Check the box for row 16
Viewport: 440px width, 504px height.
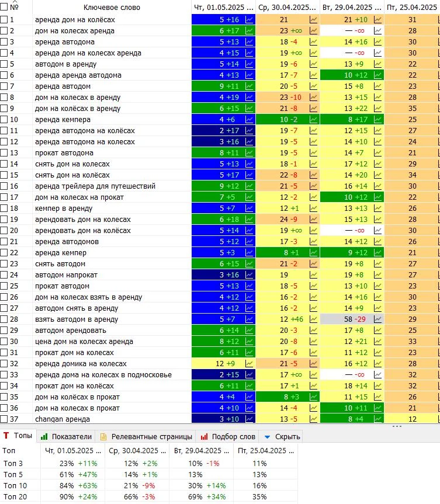pyautogui.click(x=4, y=186)
